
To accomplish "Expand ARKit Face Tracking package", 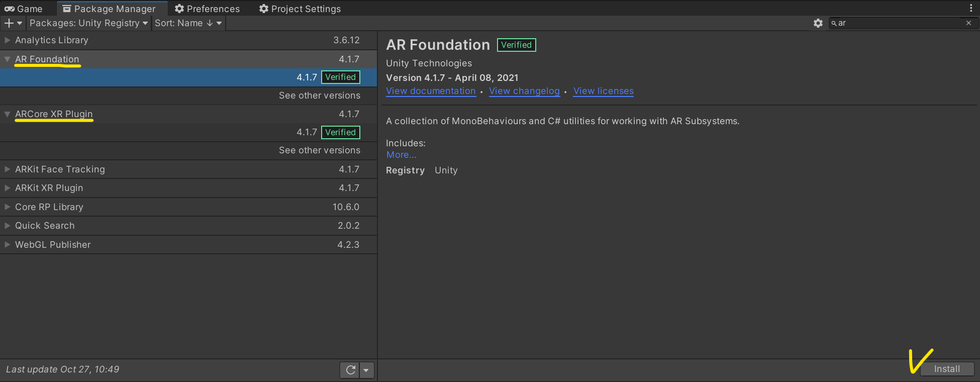I will [7, 169].
